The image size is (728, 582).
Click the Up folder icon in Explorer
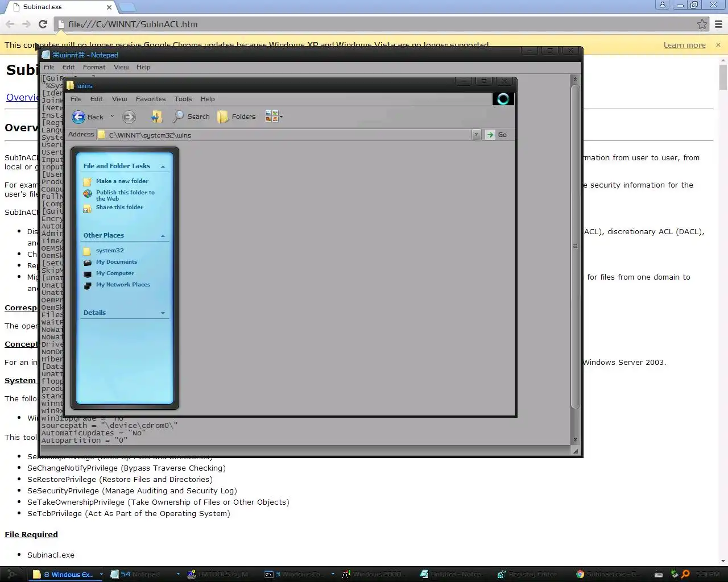click(156, 117)
